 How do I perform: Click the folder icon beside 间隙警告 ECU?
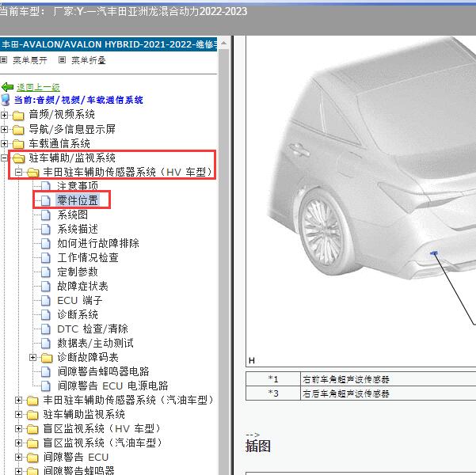[32, 458]
